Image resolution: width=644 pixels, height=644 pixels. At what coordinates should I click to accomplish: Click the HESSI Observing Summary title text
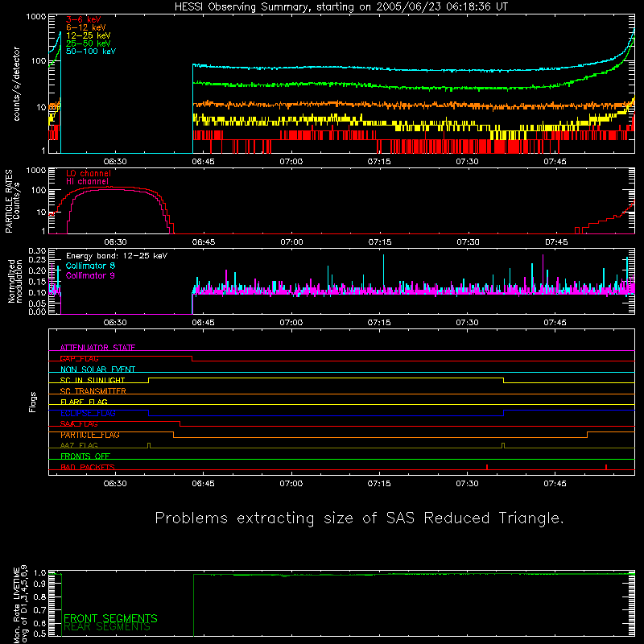point(341,7)
